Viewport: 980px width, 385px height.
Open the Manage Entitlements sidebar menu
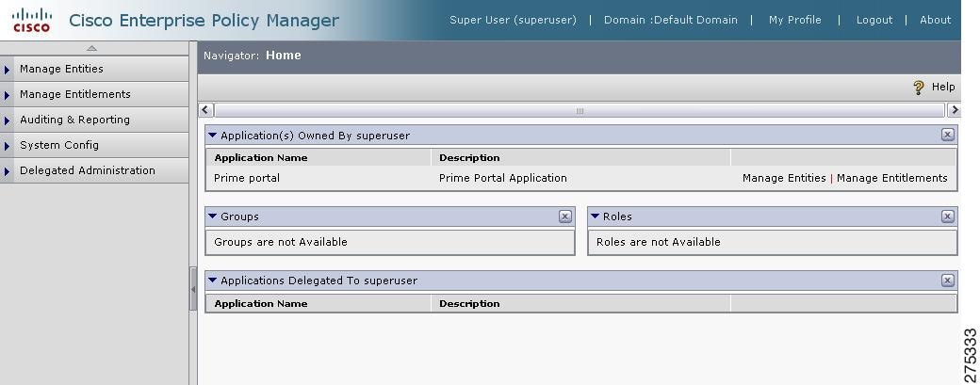point(94,94)
